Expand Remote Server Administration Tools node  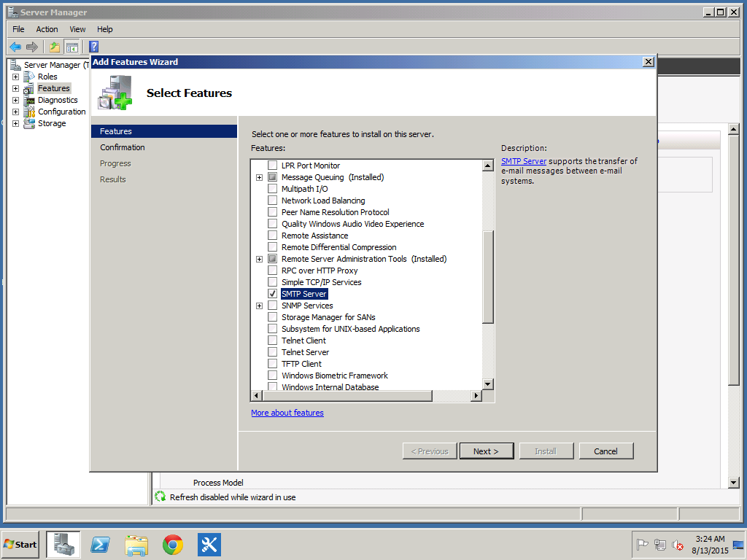(259, 259)
